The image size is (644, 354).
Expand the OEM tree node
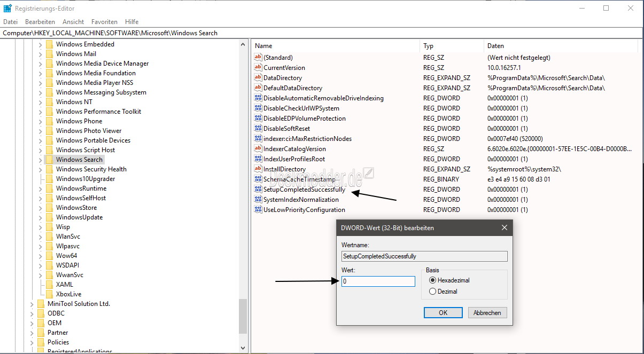32,323
